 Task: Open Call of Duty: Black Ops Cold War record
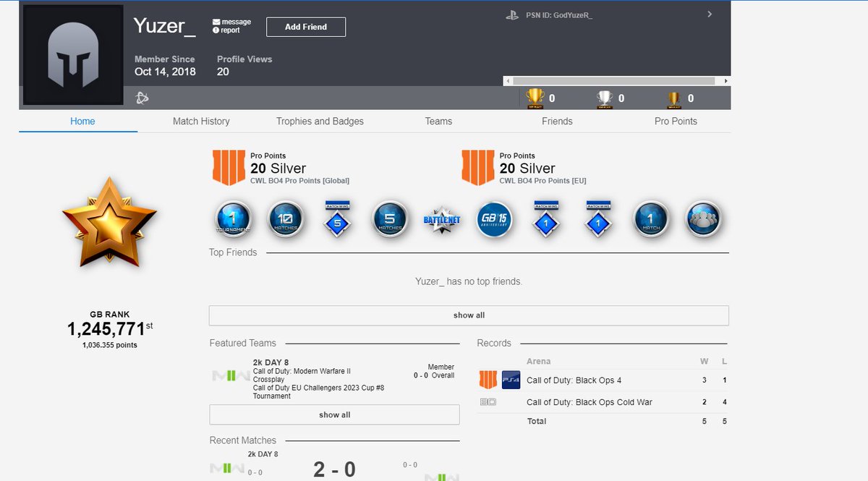tap(590, 402)
